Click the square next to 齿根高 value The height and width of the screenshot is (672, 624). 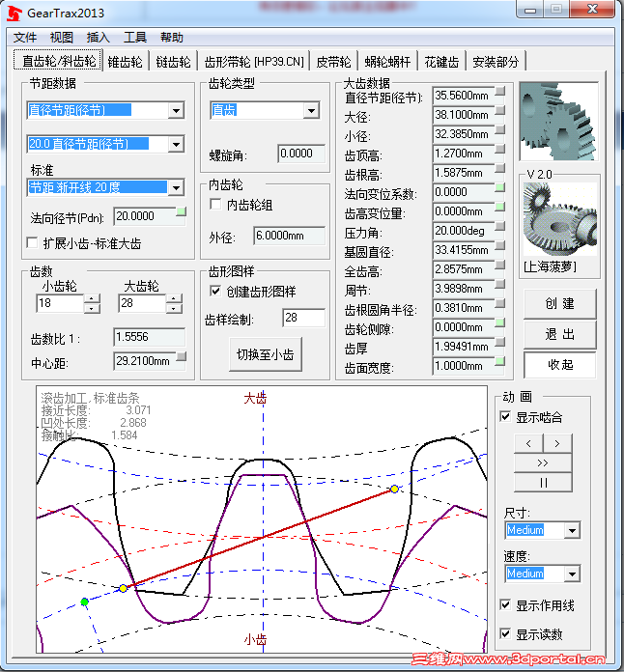point(499,168)
